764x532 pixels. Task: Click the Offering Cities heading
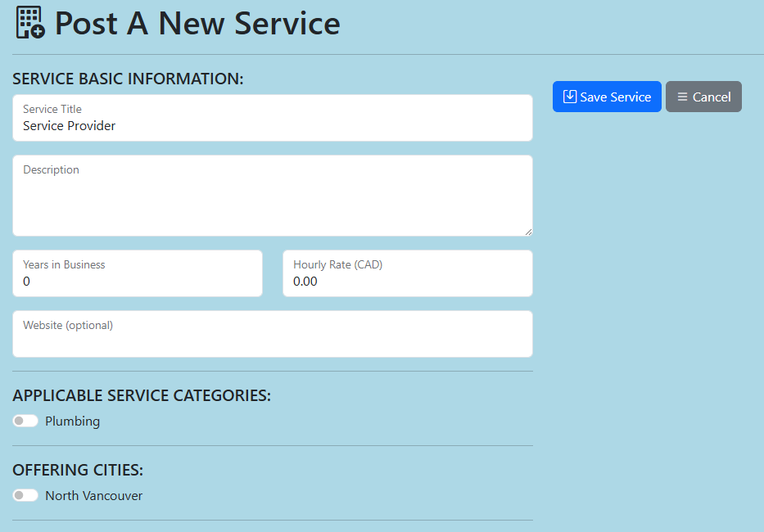pos(78,470)
